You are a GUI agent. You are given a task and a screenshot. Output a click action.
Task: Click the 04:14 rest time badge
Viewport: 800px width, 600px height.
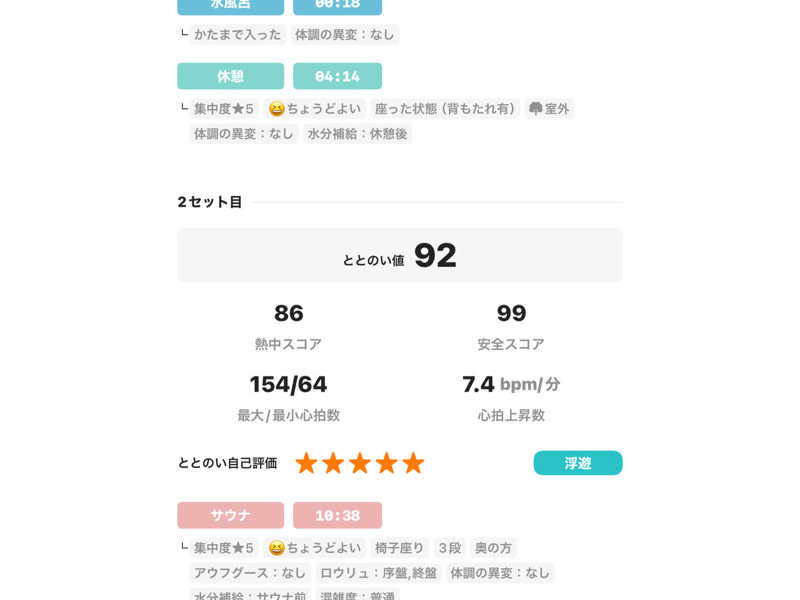tap(337, 76)
